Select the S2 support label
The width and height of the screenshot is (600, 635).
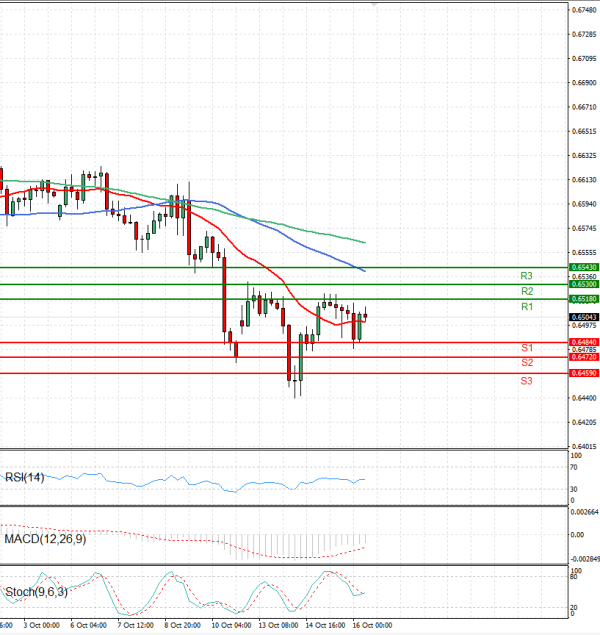tap(526, 362)
